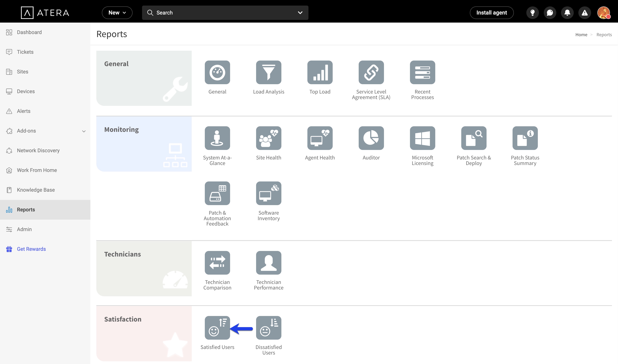Open the Microsoft Licensing report
The width and height of the screenshot is (618, 364).
pyautogui.click(x=422, y=138)
